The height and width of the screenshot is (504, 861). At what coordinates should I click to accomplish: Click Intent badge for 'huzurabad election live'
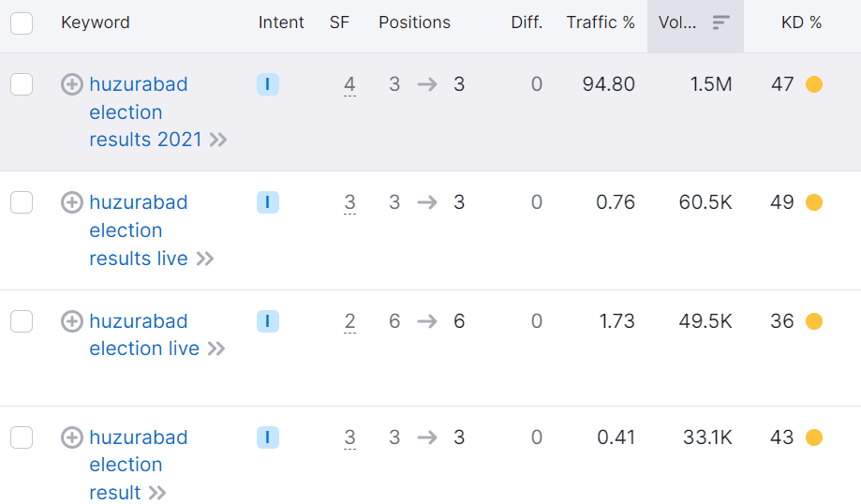click(267, 321)
